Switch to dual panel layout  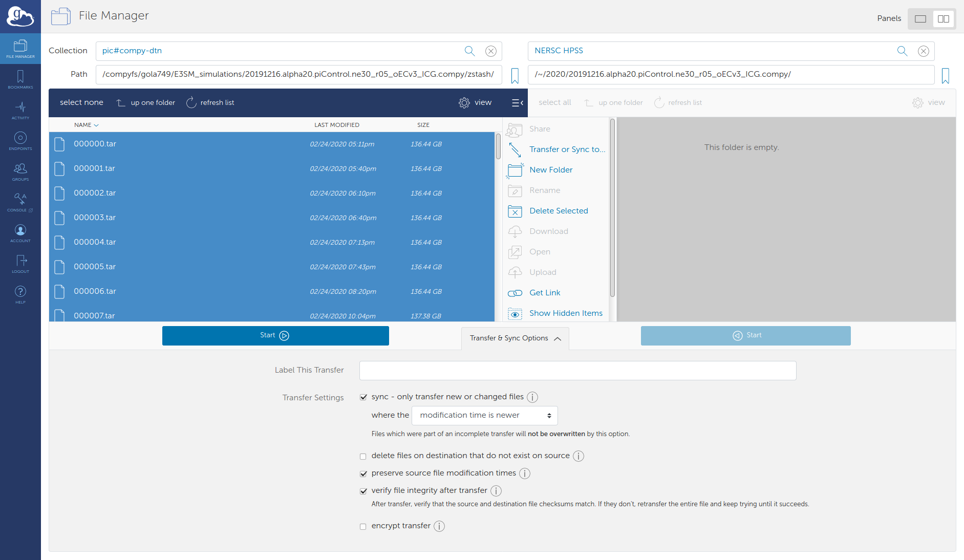click(x=944, y=19)
